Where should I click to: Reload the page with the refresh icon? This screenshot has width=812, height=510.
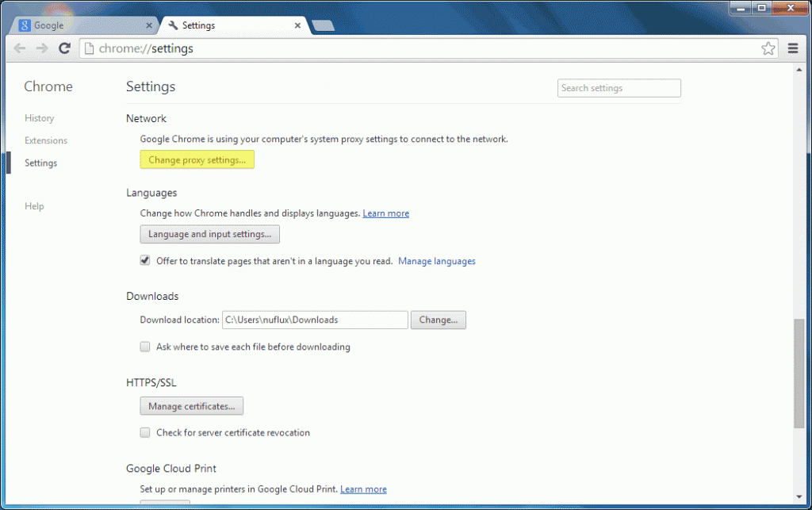pyautogui.click(x=64, y=48)
